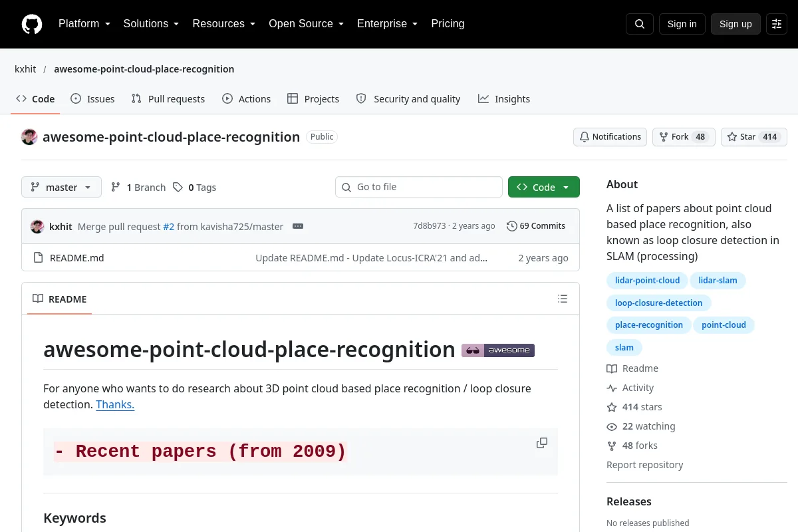The image size is (798, 532).
Task: Open Security and quality tab
Action: click(408, 99)
